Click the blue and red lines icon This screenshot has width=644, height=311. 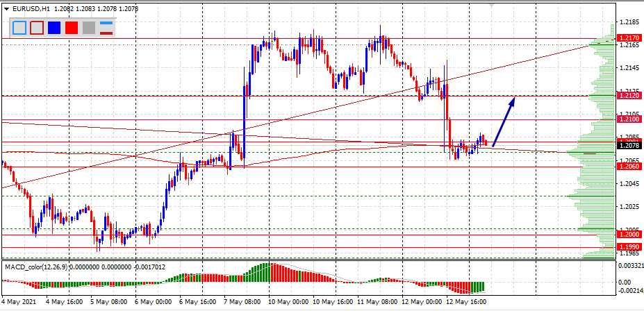[106, 28]
